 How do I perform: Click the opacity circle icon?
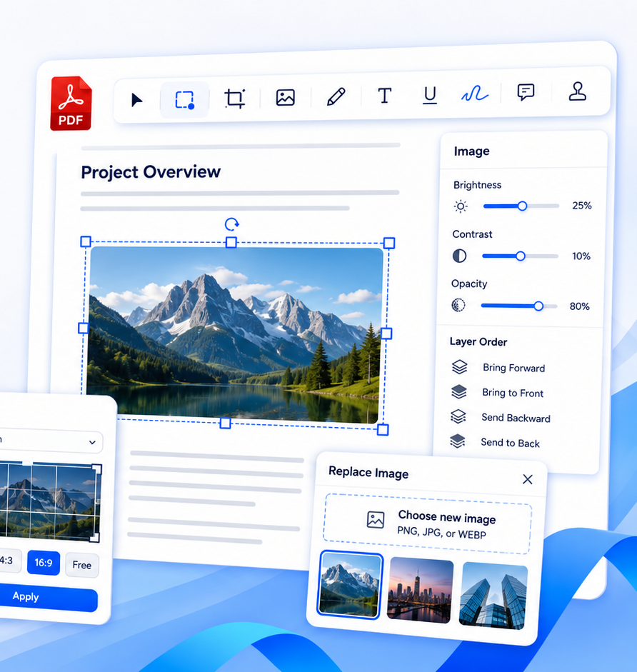coord(458,305)
